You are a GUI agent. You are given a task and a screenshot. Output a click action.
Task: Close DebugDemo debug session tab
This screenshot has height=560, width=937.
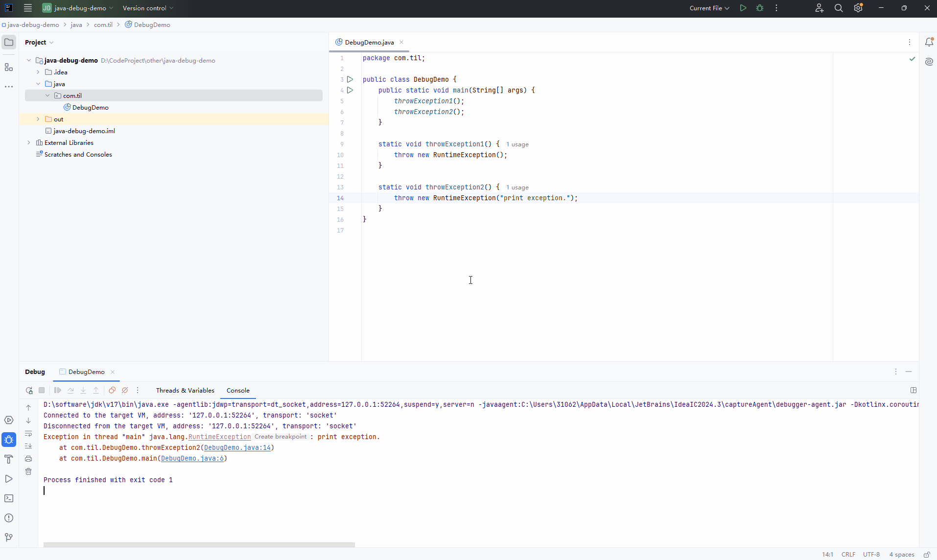click(x=113, y=372)
